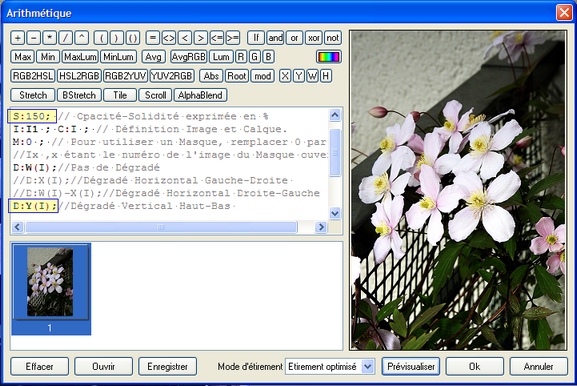Viewport: 577px width, 386px height.
Task: Click the X coordinate button
Action: point(284,76)
